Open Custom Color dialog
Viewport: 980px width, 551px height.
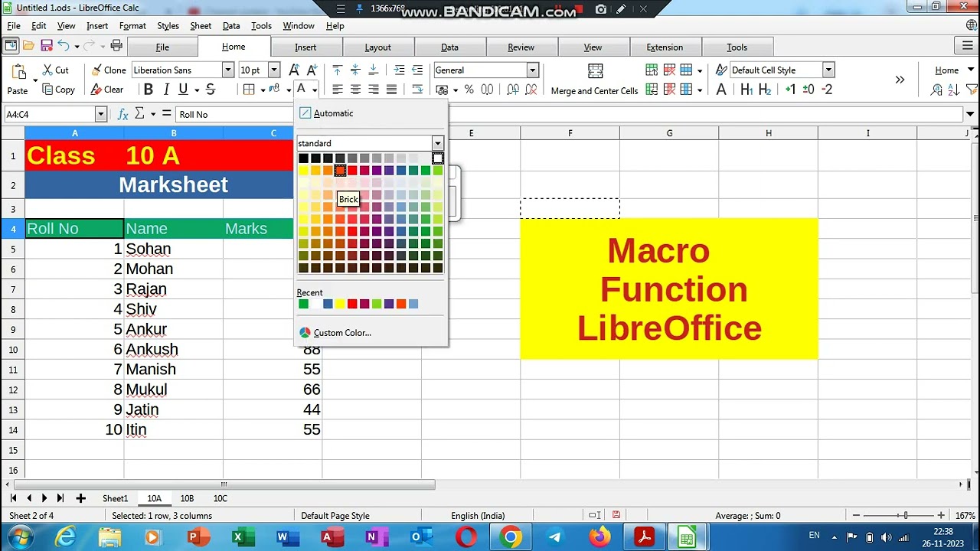pos(335,333)
